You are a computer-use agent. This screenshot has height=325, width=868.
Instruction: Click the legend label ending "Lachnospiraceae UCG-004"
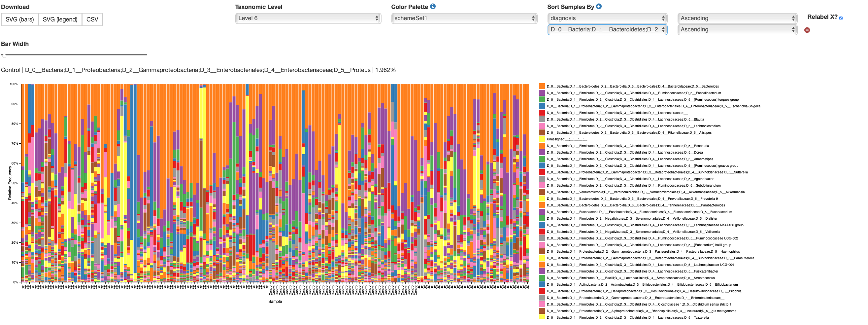[x=640, y=265]
